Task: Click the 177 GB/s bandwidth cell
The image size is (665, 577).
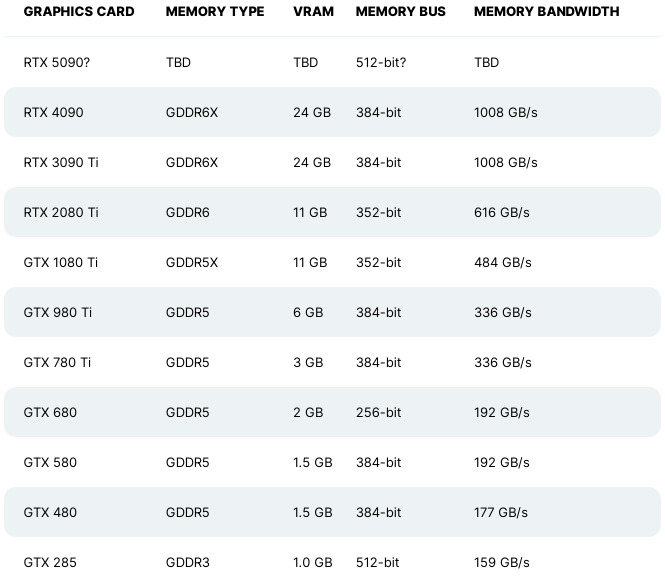Action: click(501, 513)
